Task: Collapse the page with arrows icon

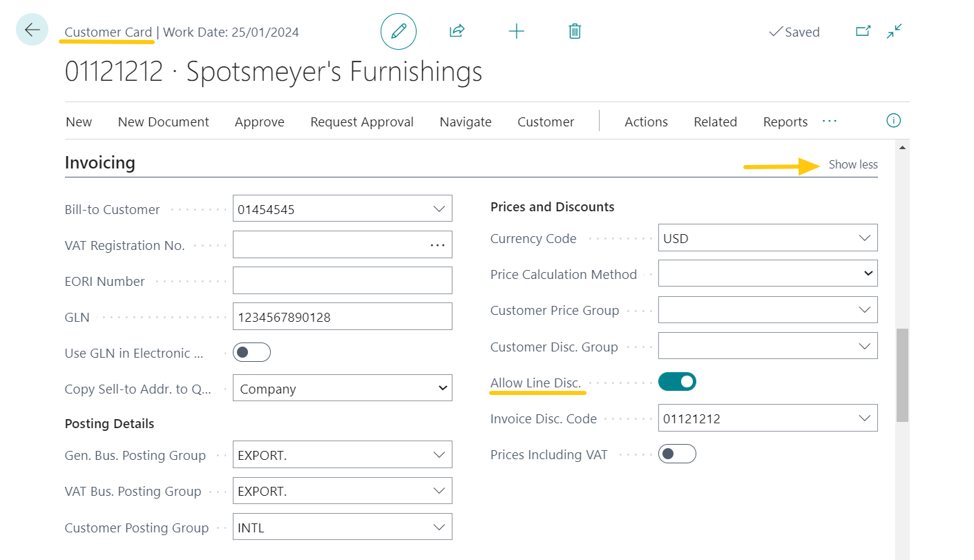Action: tap(895, 31)
